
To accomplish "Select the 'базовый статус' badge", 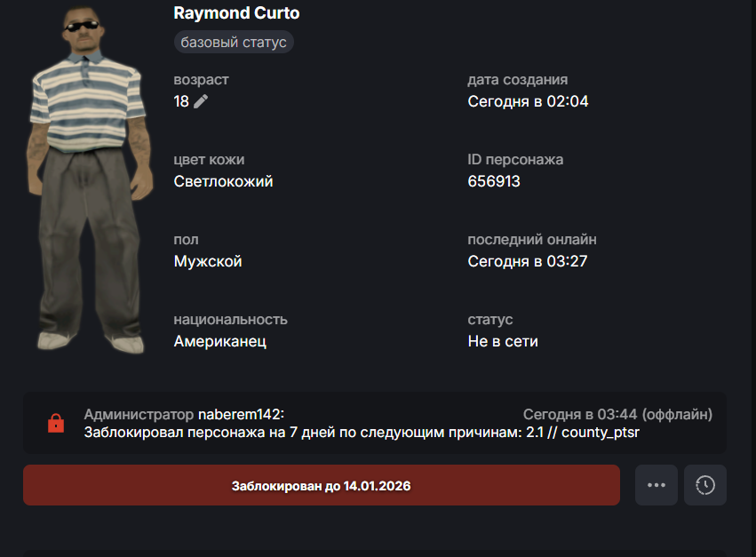I will pyautogui.click(x=234, y=42).
